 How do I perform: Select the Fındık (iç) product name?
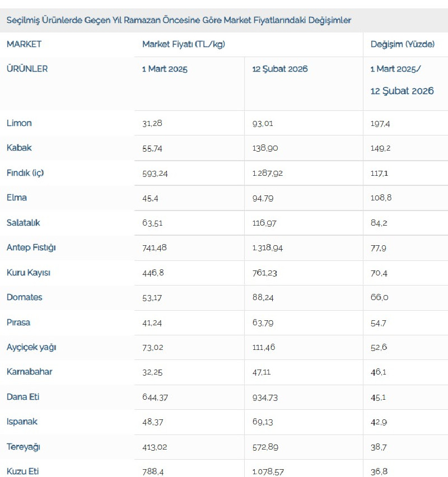(25, 173)
